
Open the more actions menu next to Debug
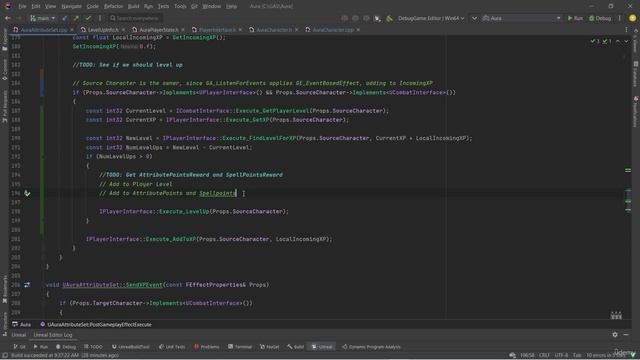tap(620, 18)
